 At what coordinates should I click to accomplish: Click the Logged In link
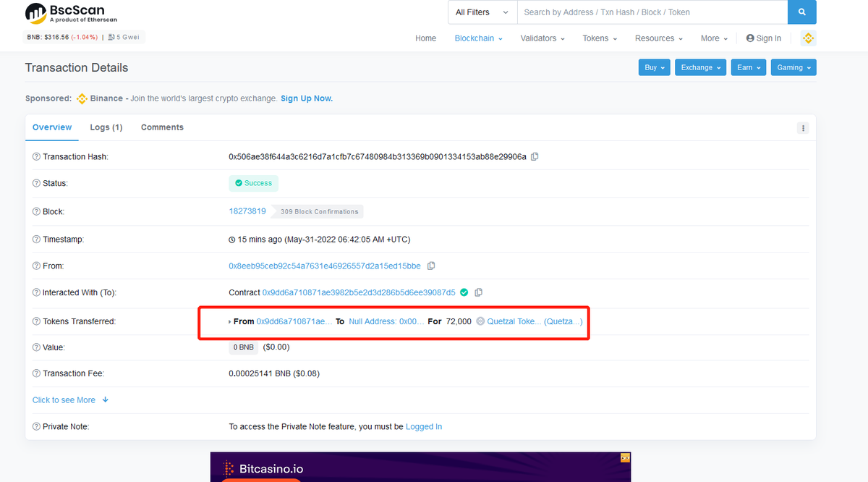[424, 426]
